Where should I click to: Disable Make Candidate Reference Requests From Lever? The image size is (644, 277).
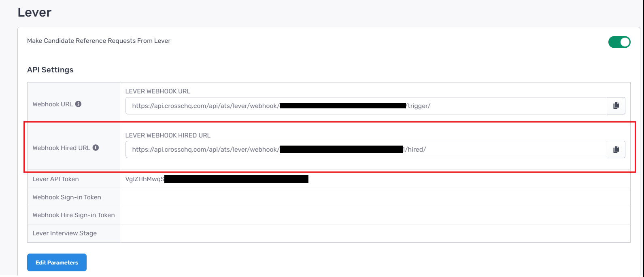pyautogui.click(x=619, y=42)
